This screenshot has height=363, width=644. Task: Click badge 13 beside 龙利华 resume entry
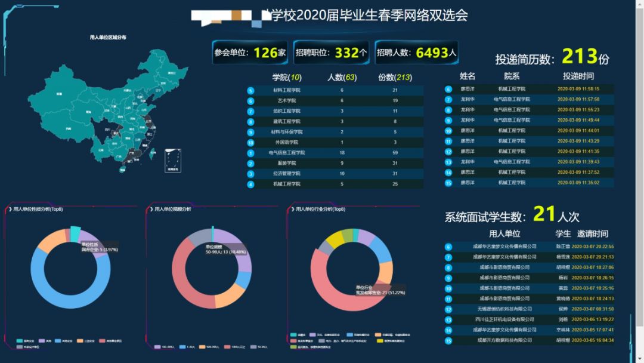448,161
